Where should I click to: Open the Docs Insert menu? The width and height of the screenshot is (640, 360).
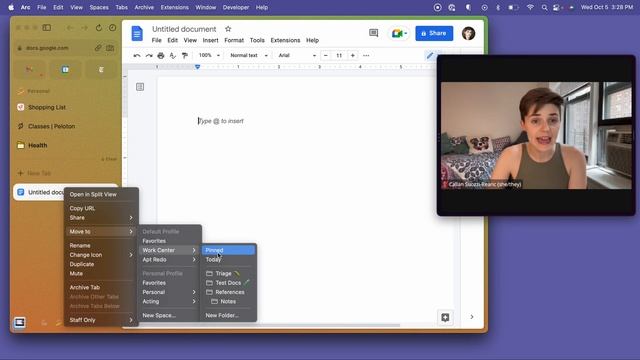[210, 40]
